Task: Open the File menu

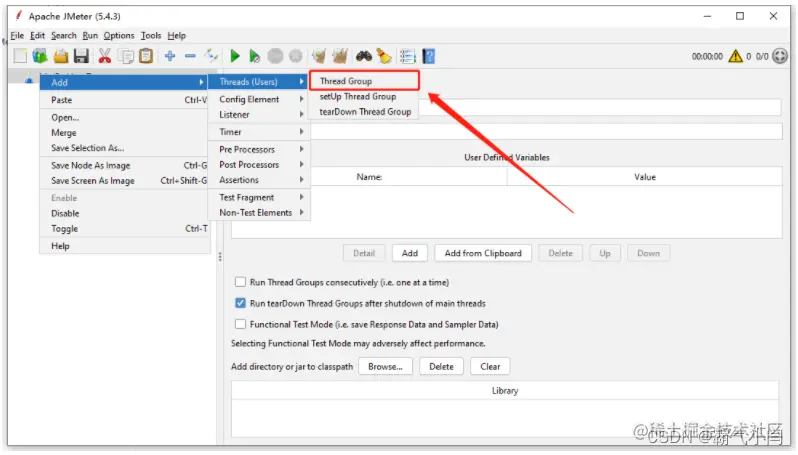Action: pos(17,36)
